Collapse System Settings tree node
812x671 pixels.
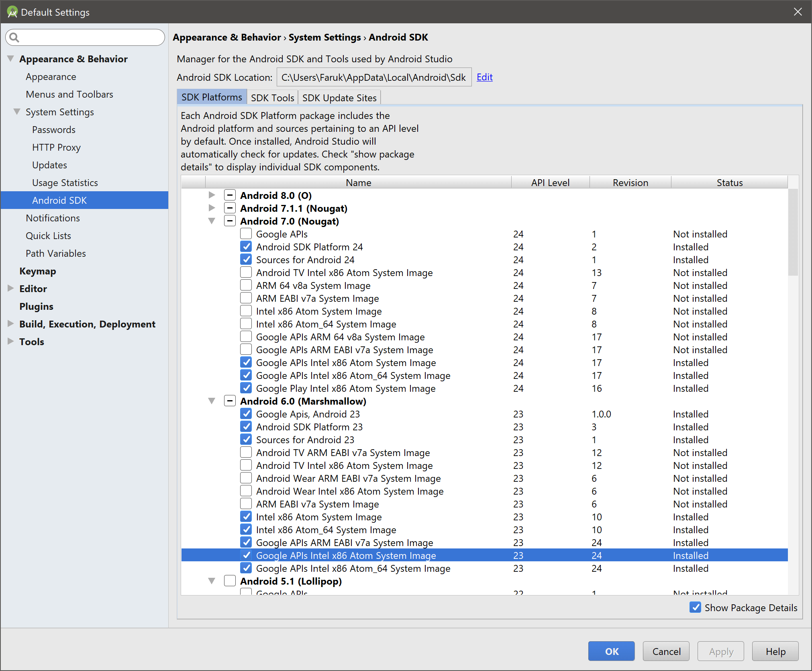(17, 112)
